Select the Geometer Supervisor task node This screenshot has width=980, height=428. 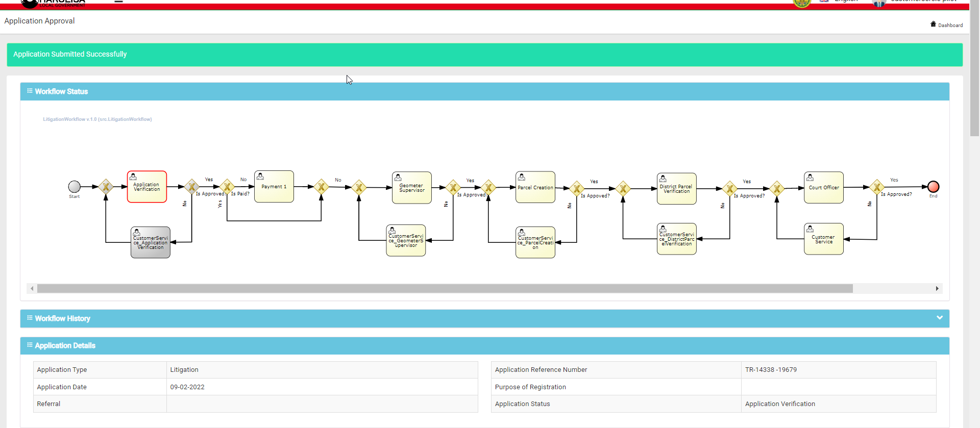pos(412,188)
